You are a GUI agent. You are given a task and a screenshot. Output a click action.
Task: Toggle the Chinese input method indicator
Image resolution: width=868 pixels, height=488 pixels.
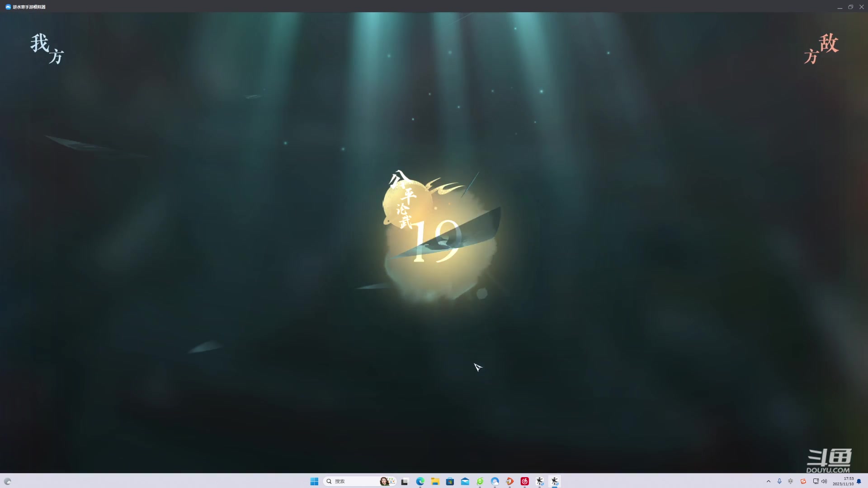click(791, 481)
